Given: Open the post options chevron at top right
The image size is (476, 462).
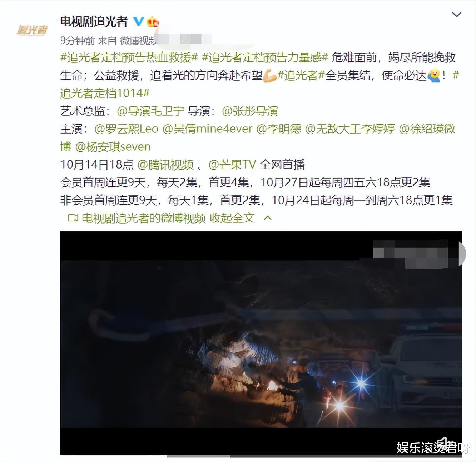Looking at the screenshot, I should 457,15.
